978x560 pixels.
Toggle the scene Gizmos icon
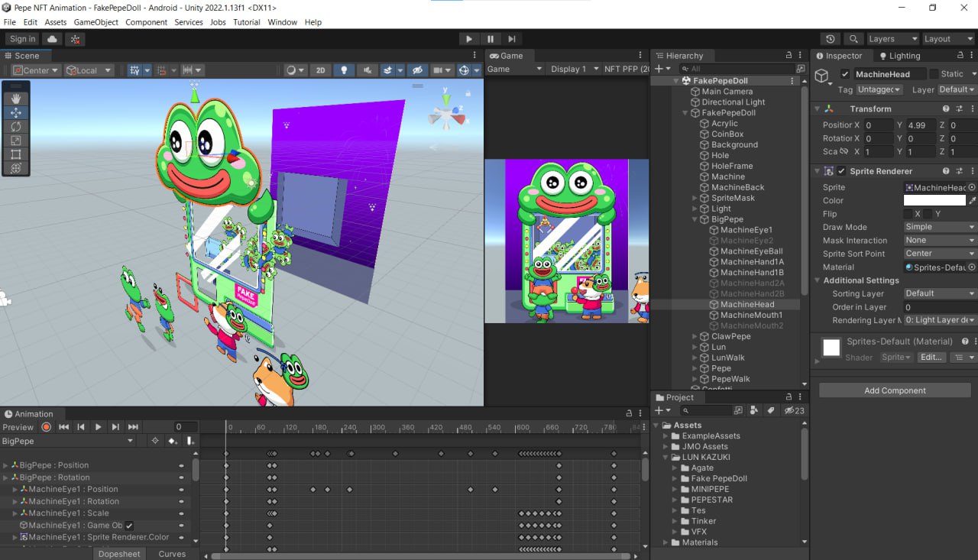tap(464, 70)
